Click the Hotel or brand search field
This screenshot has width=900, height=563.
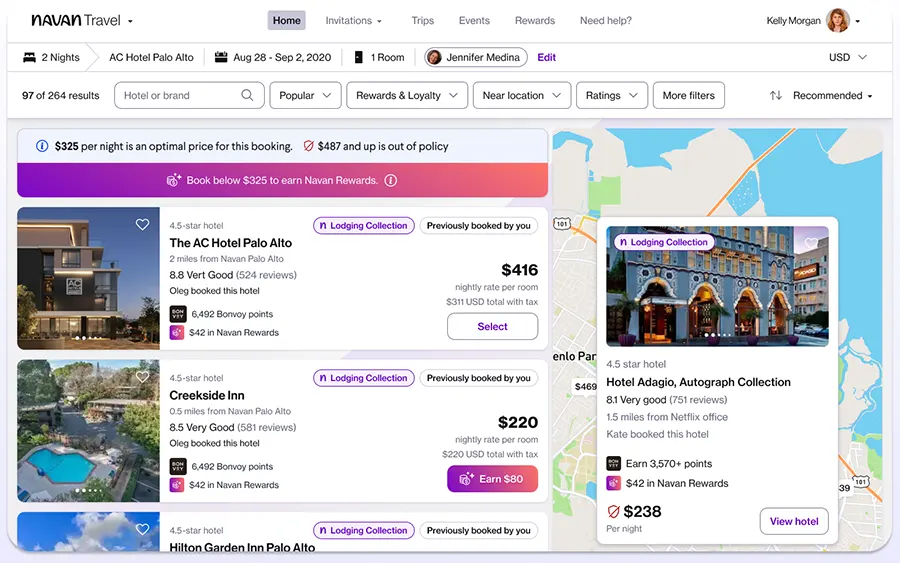[178, 96]
